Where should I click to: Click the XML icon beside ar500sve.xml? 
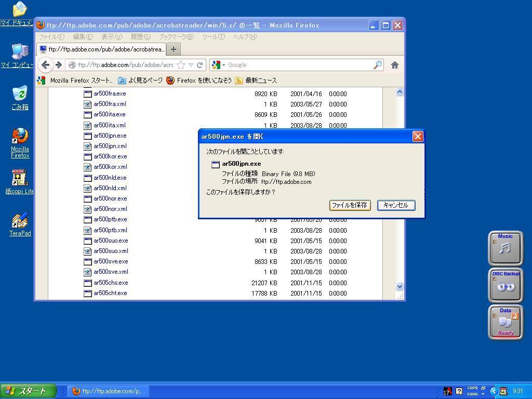[x=88, y=272]
